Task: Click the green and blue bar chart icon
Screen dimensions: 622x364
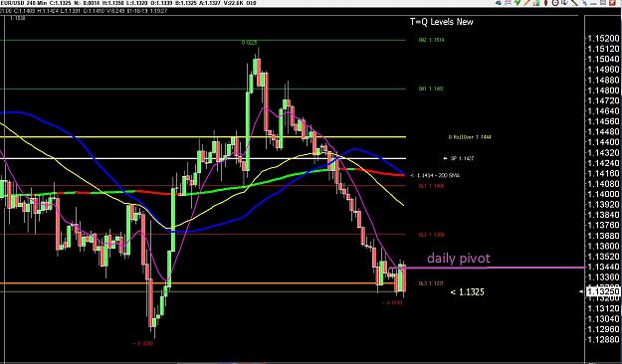Action: point(536,3)
